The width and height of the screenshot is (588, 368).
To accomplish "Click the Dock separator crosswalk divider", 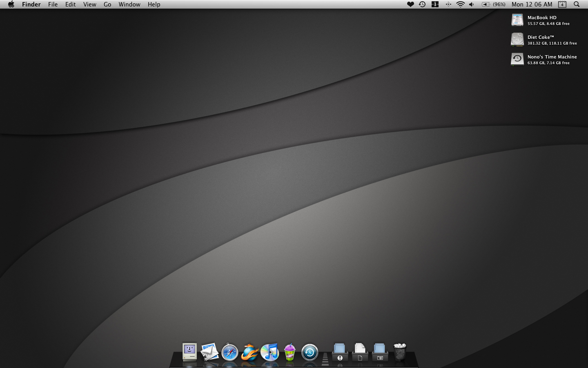I will [325, 359].
